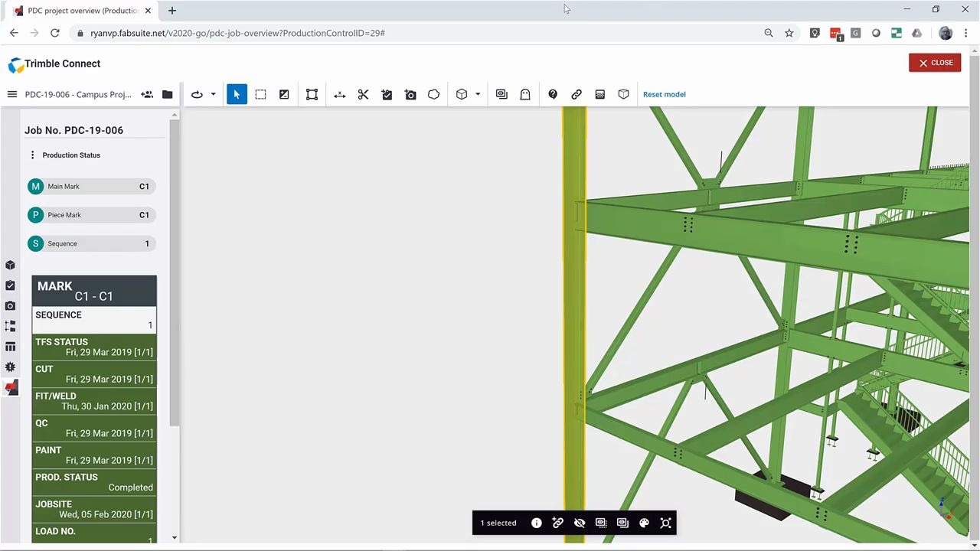980x551 pixels.
Task: Isolate the selection with show-only
Action: [601, 523]
